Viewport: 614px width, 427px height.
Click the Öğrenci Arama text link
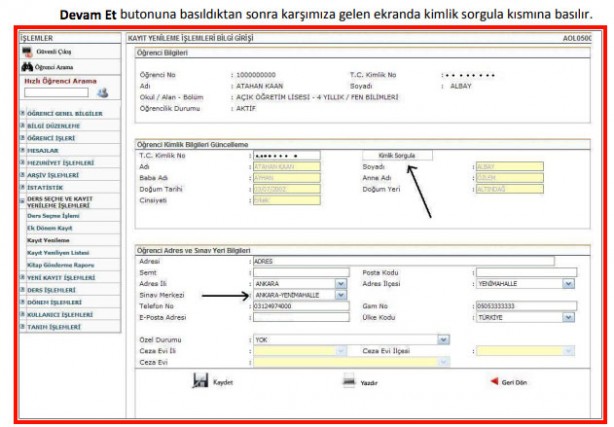point(54,67)
